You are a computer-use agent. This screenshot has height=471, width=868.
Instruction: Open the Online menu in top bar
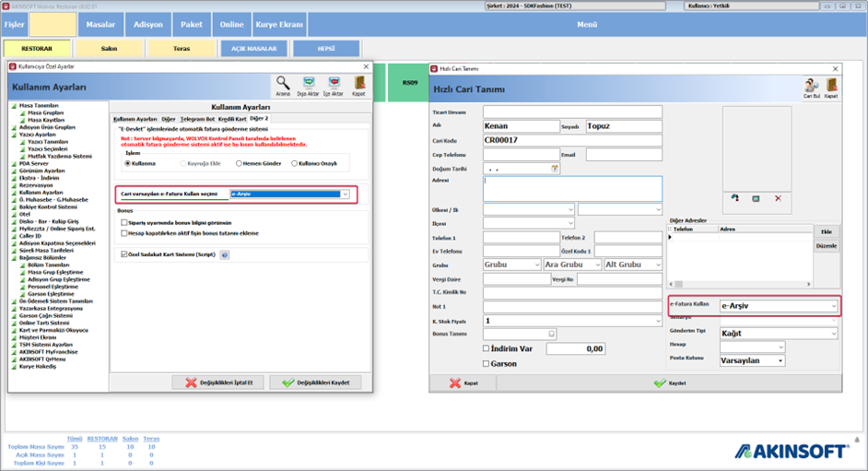pyautogui.click(x=231, y=24)
